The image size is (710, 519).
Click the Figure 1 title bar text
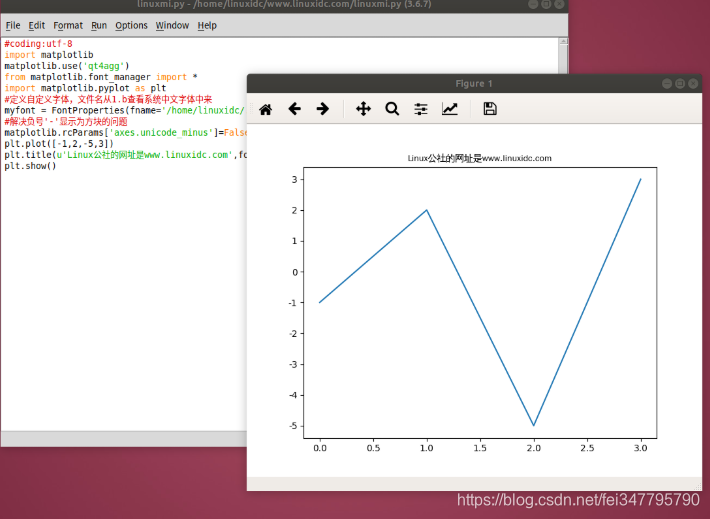click(474, 84)
